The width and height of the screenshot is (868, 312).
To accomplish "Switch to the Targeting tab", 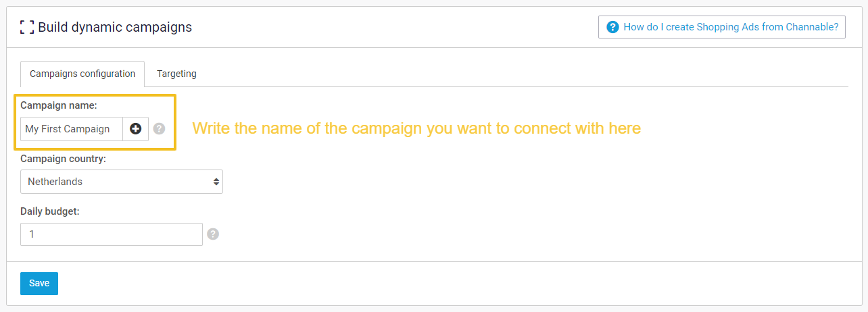I will click(x=176, y=74).
